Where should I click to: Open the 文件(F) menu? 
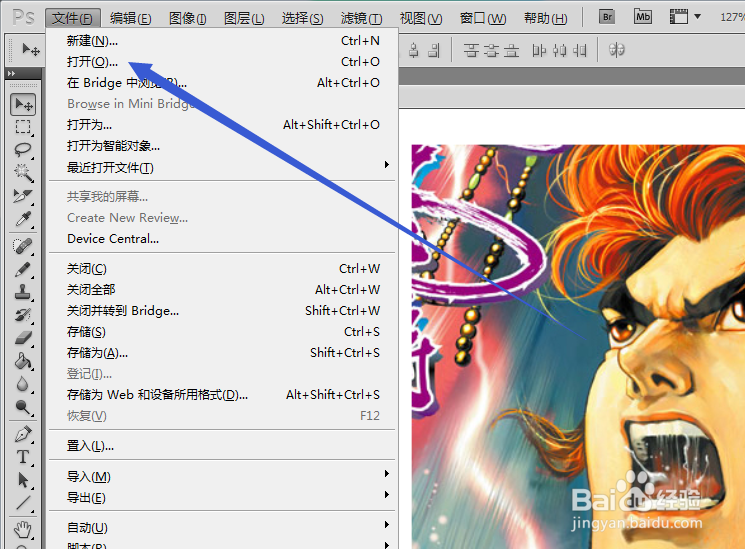73,18
